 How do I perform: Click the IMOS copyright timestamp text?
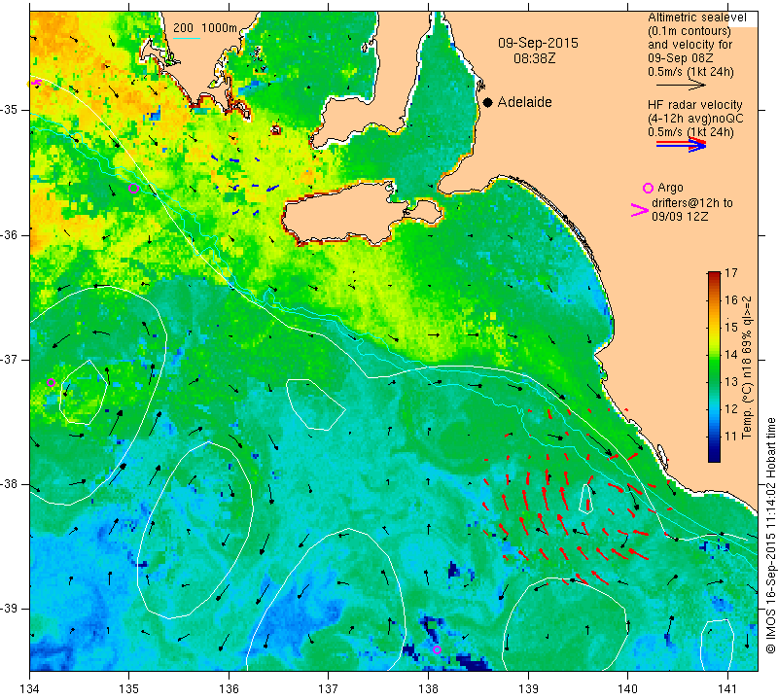point(770,536)
